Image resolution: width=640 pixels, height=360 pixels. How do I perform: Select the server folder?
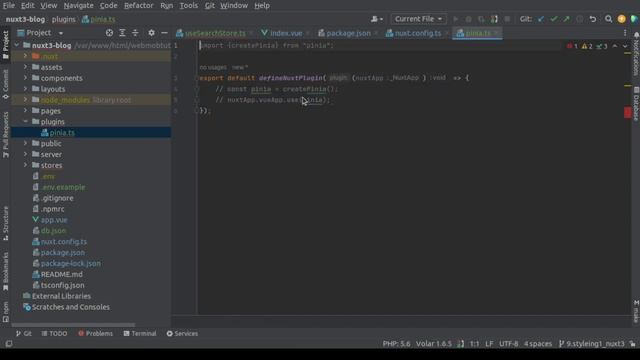[51, 154]
